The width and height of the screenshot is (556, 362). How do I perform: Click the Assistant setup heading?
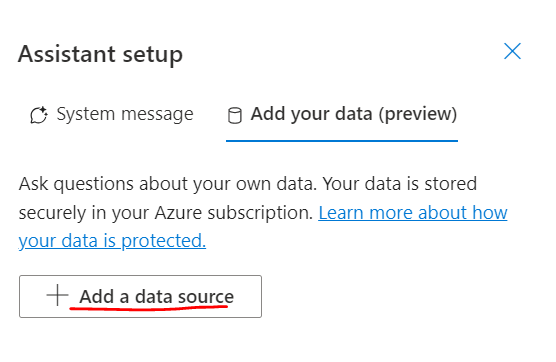coord(100,54)
